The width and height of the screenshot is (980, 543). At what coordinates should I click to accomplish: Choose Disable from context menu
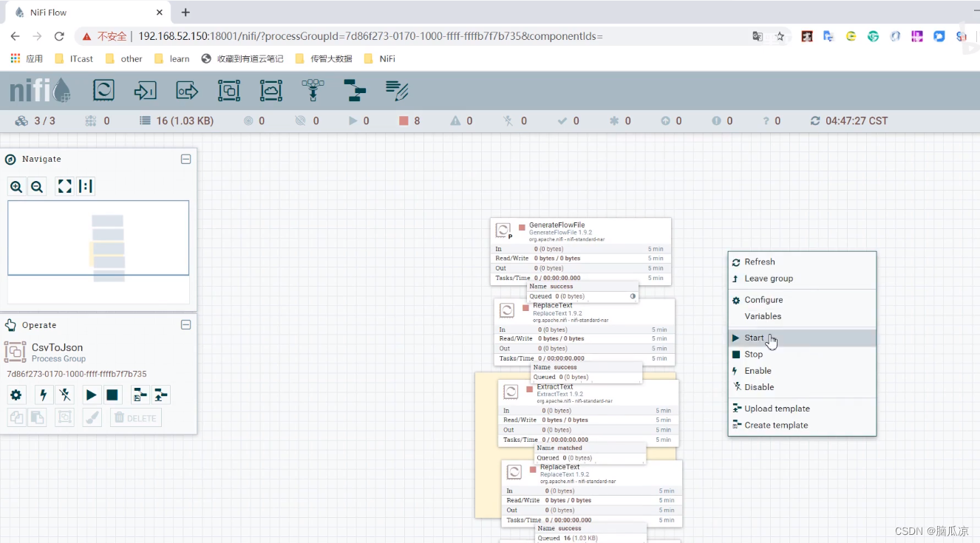point(802,387)
